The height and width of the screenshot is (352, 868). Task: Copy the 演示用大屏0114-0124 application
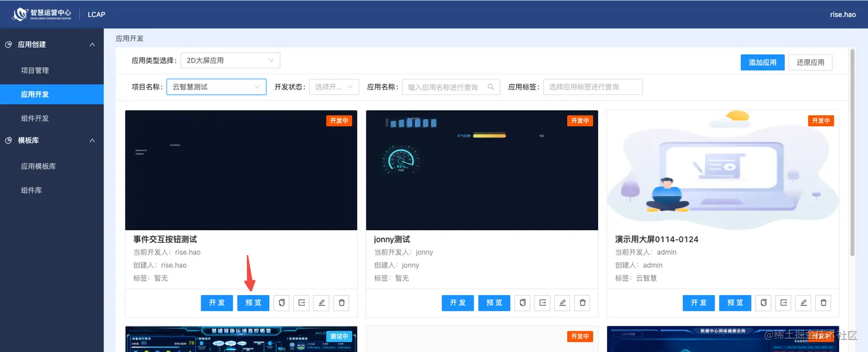click(764, 303)
